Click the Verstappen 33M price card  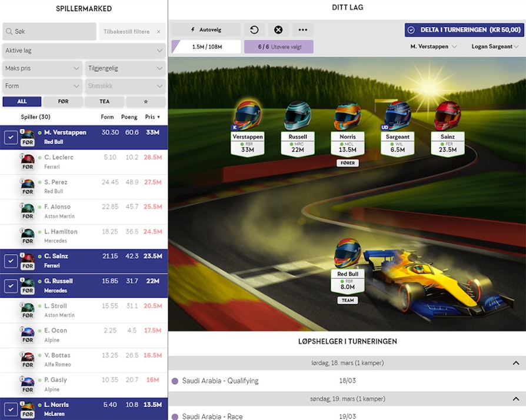click(248, 144)
